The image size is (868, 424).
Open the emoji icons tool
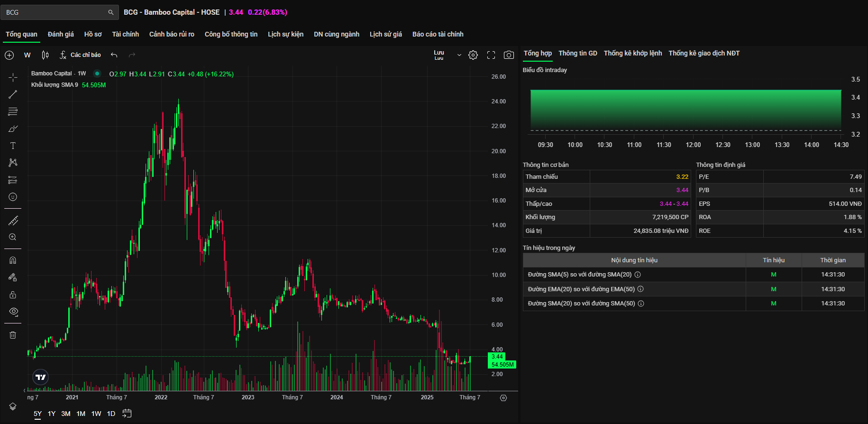pos(13,197)
